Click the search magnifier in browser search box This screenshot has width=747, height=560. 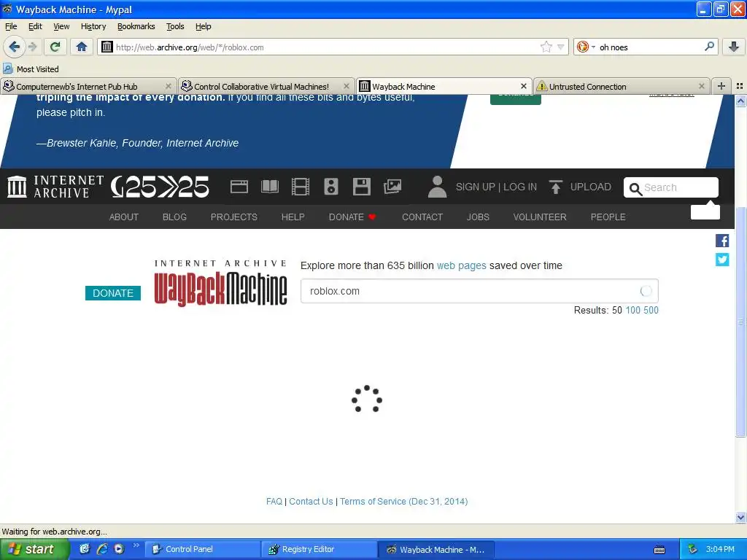[709, 46]
